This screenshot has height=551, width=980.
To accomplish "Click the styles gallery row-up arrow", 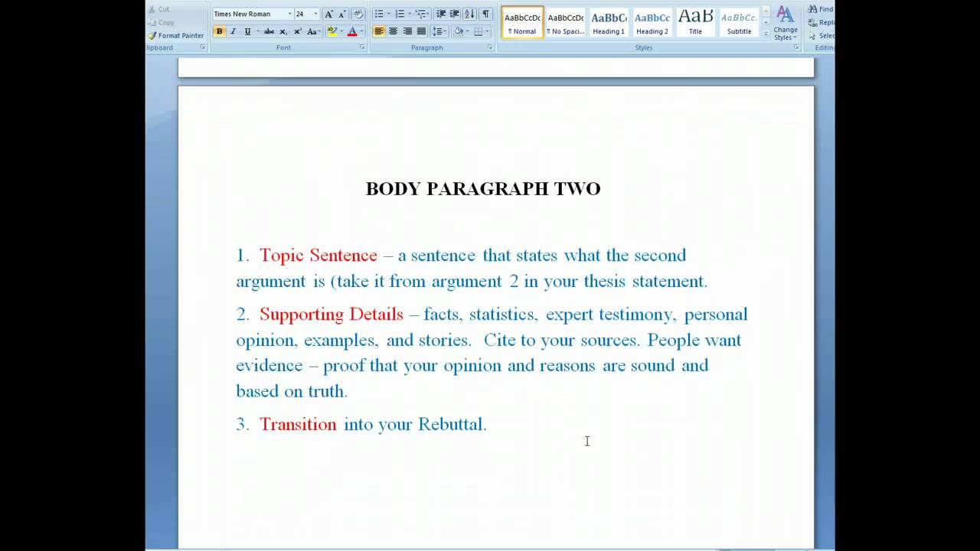I will coord(766,11).
